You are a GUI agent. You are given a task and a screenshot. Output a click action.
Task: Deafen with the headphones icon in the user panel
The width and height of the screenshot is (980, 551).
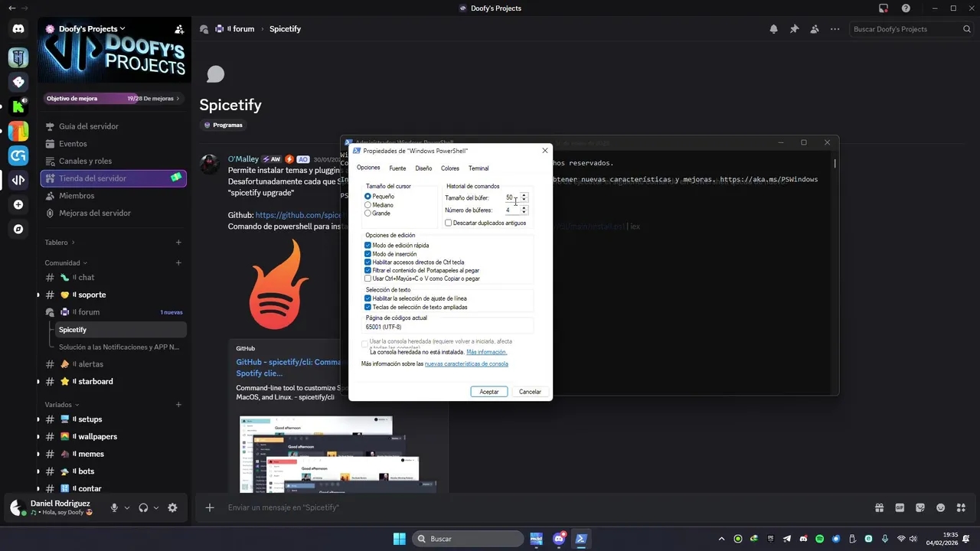(x=143, y=507)
